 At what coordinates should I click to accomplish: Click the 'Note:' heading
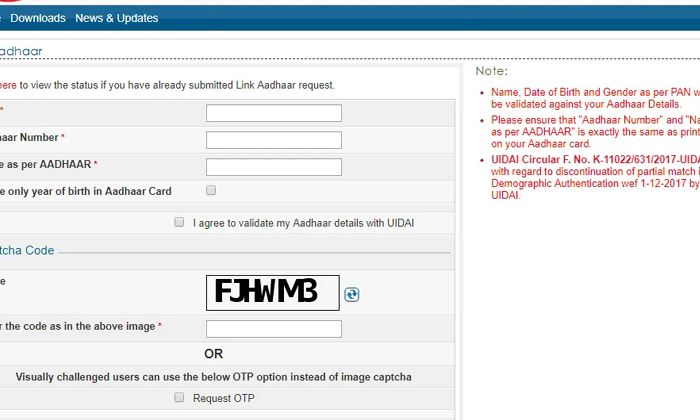click(492, 71)
